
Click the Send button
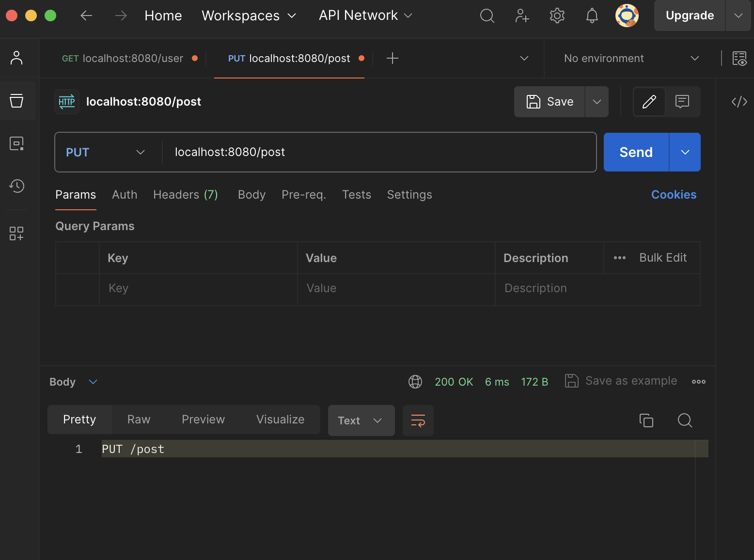(636, 152)
